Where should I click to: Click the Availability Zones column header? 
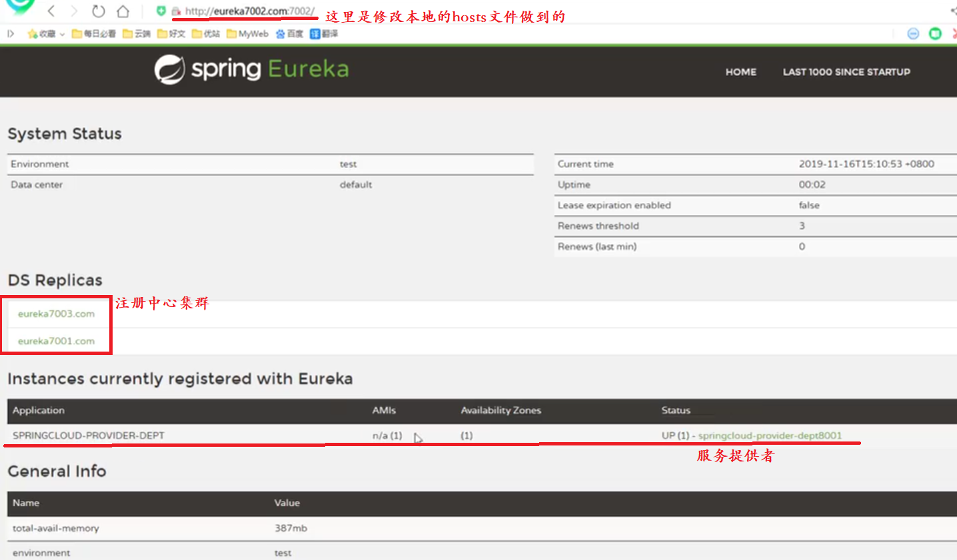point(501,410)
